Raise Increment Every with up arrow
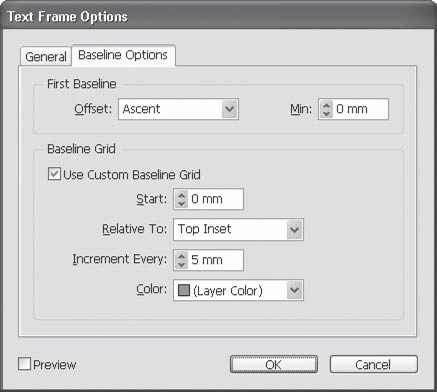437x392 pixels. (181, 256)
